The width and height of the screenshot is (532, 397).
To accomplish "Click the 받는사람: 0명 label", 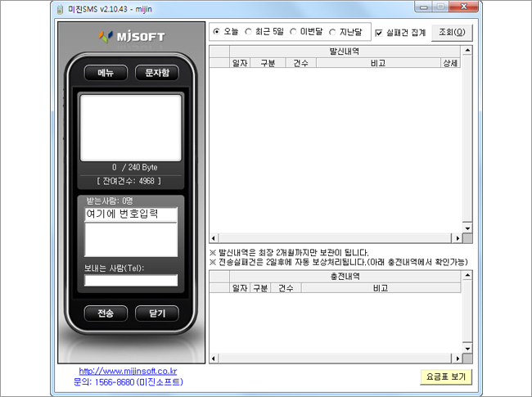I will tap(110, 201).
